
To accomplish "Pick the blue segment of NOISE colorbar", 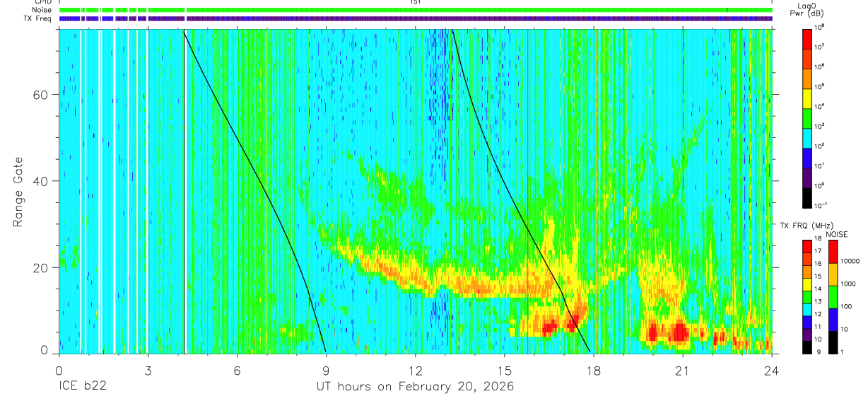I will (x=833, y=319).
